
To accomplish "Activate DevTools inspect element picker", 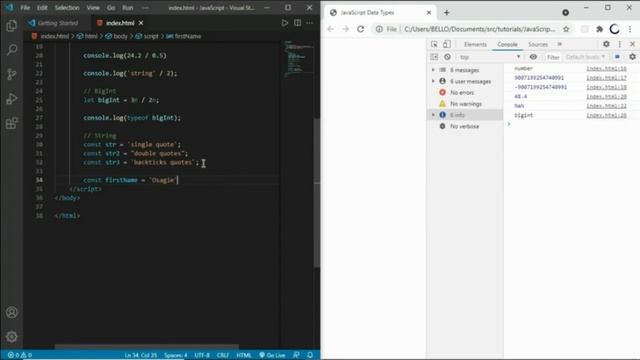I will click(434, 44).
